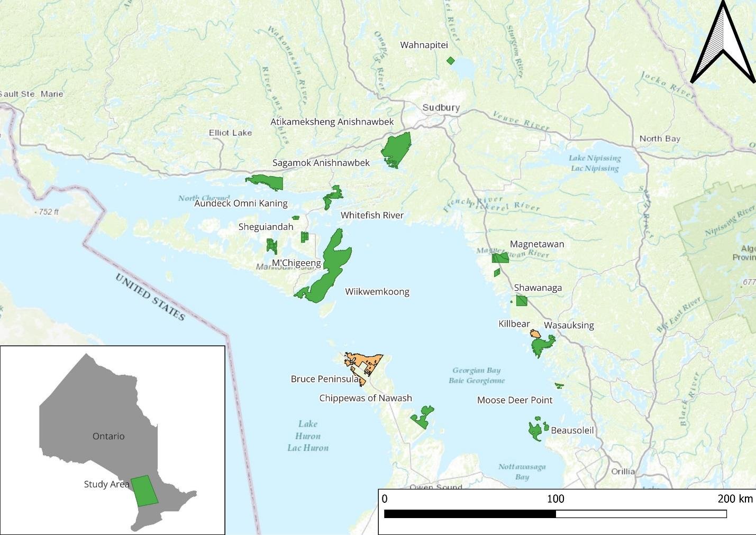This screenshot has height=535, width=756.
Task: Click the Nottawasaga Bay label
Action: point(522,472)
